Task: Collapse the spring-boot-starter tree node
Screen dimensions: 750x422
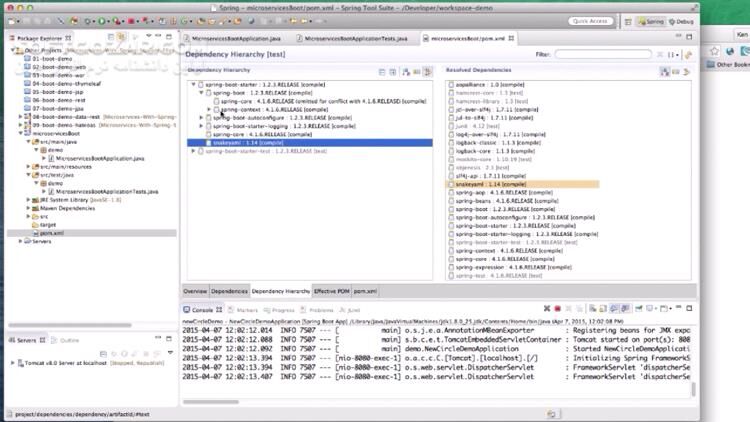Action: (193, 85)
